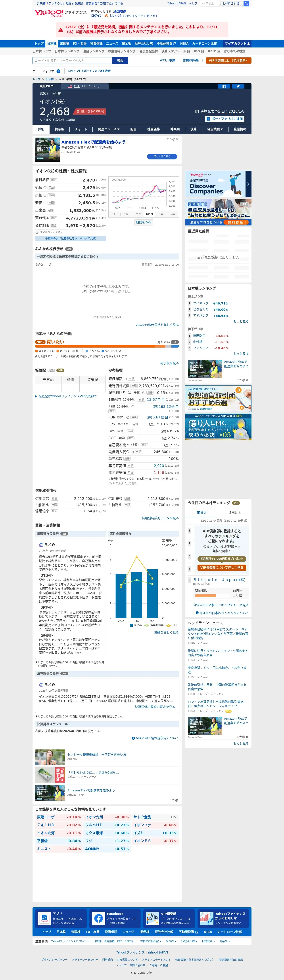Click 手数料の安い証券会社をランキングで比較
The image size is (284, 980).
(x=71, y=238)
